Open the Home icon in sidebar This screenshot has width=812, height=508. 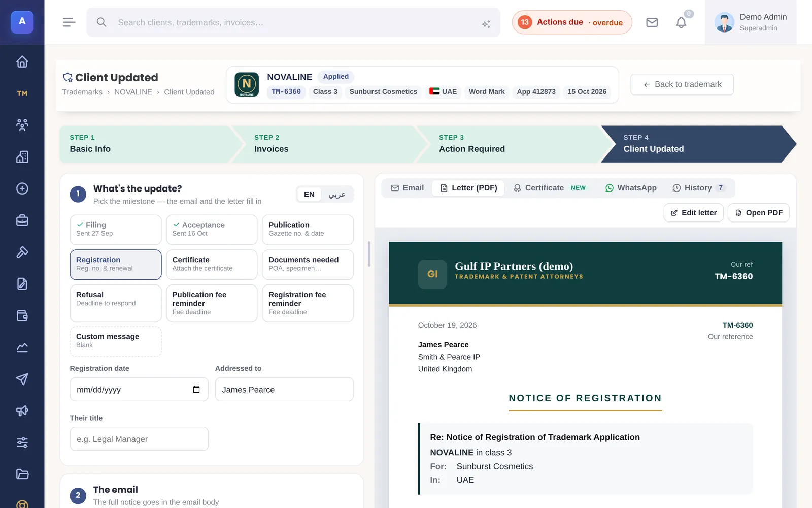point(22,62)
